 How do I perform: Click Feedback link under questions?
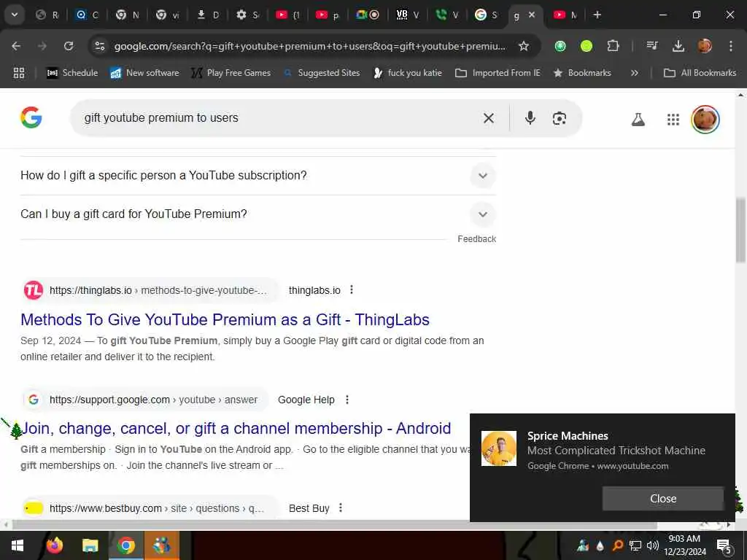(476, 239)
